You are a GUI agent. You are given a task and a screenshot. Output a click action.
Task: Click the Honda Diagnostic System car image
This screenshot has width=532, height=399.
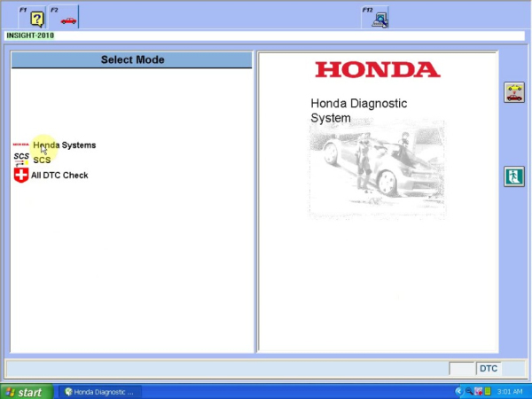377,168
